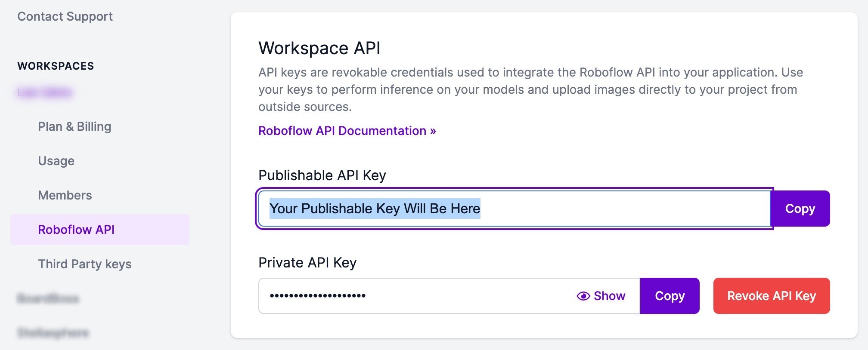
Task: Navigate to the Members section
Action: 65,195
